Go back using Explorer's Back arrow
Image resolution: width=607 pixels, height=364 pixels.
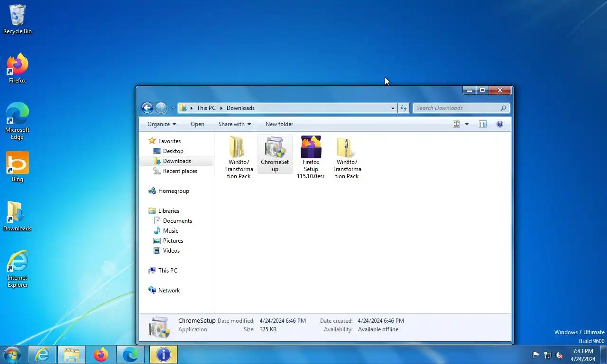(147, 108)
